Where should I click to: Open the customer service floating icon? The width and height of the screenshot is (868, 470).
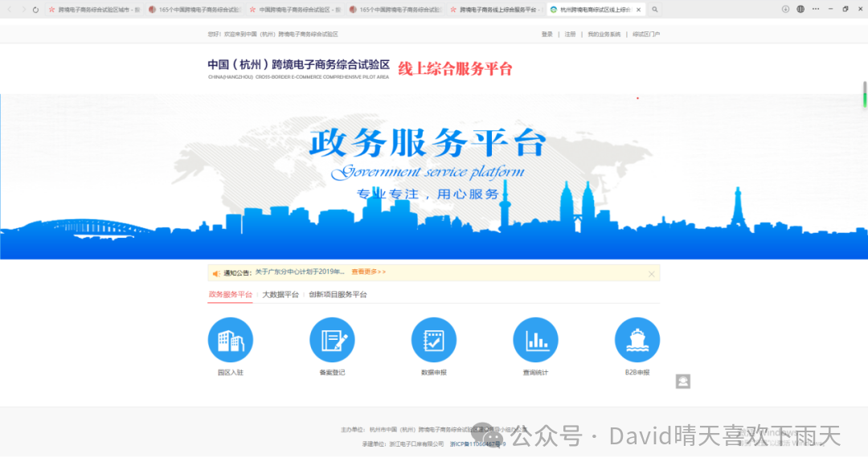[682, 382]
